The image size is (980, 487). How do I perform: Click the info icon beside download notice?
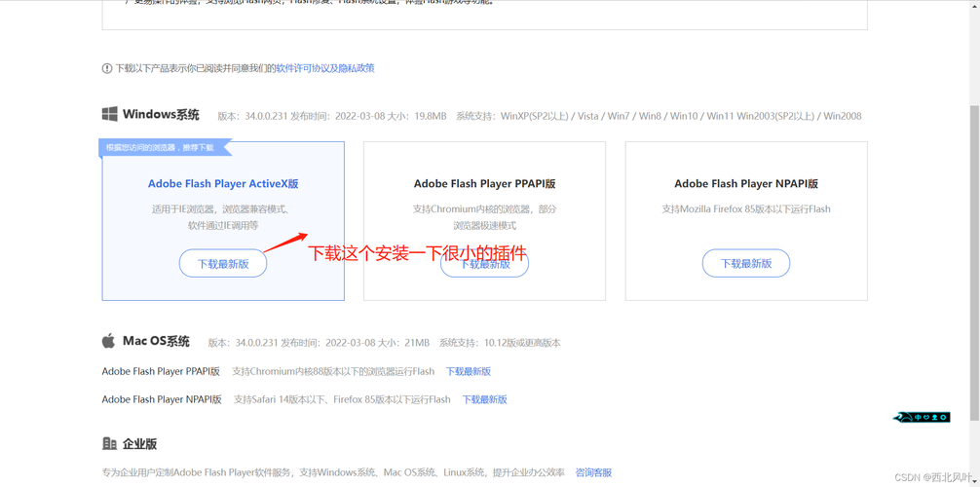(x=107, y=69)
